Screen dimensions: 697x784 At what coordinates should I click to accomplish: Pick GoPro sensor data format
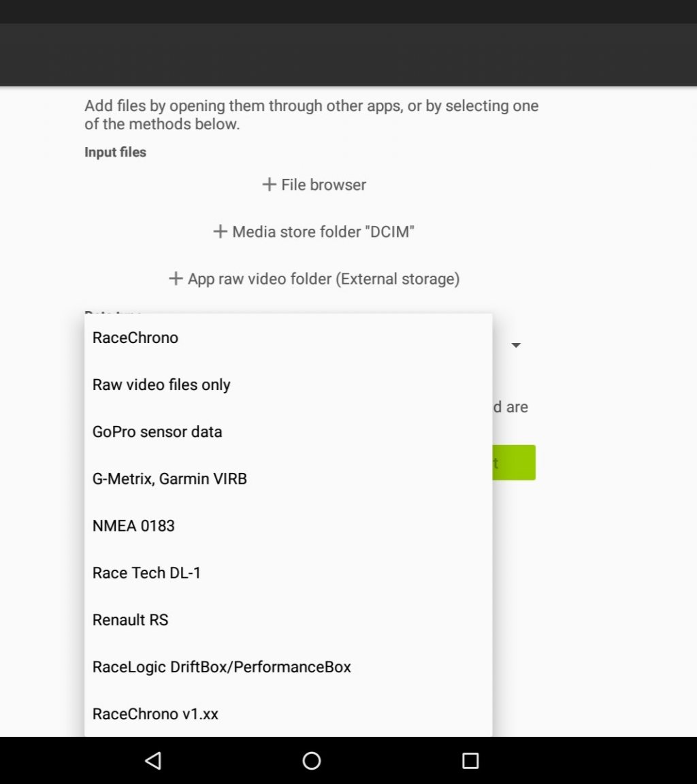pyautogui.click(x=289, y=431)
